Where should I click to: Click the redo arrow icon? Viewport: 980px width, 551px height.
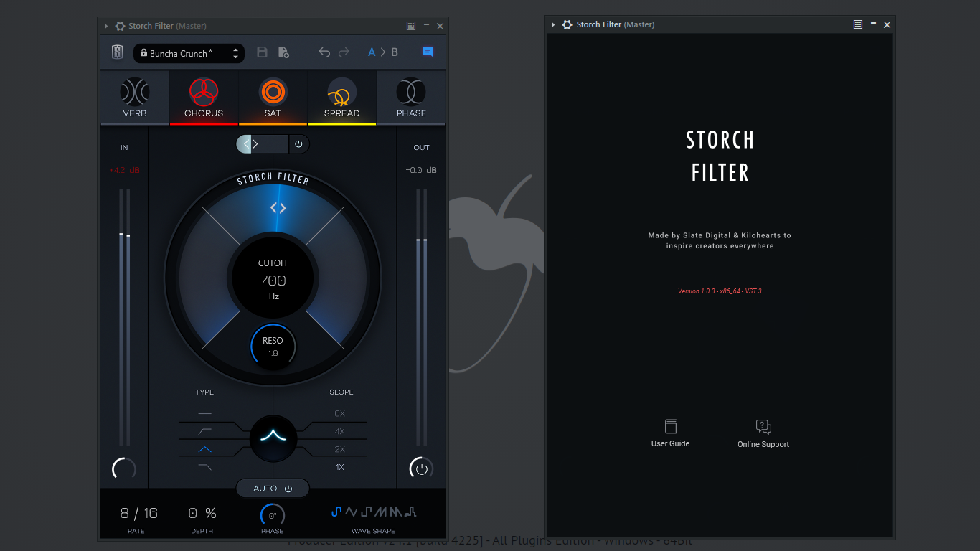[344, 52]
